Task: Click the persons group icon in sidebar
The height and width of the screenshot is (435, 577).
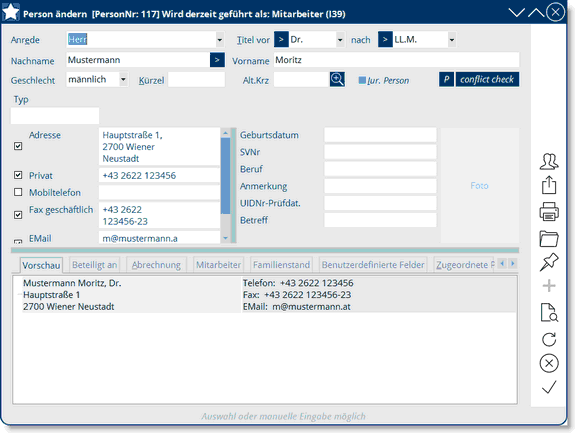Action: click(549, 161)
